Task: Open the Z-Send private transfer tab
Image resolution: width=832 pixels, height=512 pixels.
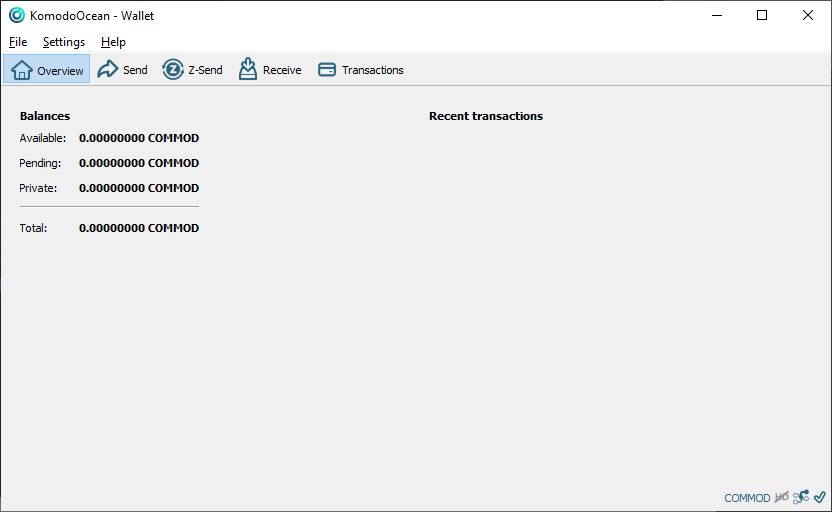Action: (193, 70)
